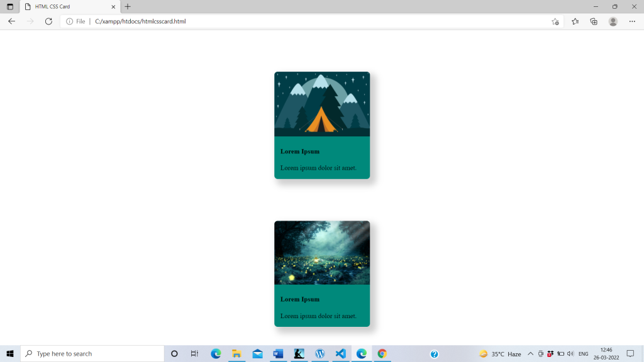Viewport: 644px width, 362px height.
Task: Click the second card's Lorem Ipsum heading
Action: [300, 299]
